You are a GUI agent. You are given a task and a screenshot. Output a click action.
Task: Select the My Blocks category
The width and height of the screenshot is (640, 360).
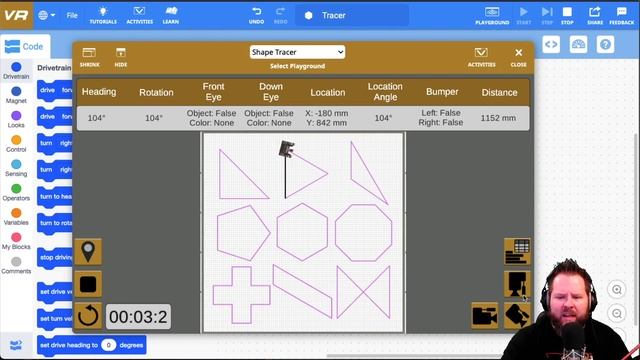(16, 241)
